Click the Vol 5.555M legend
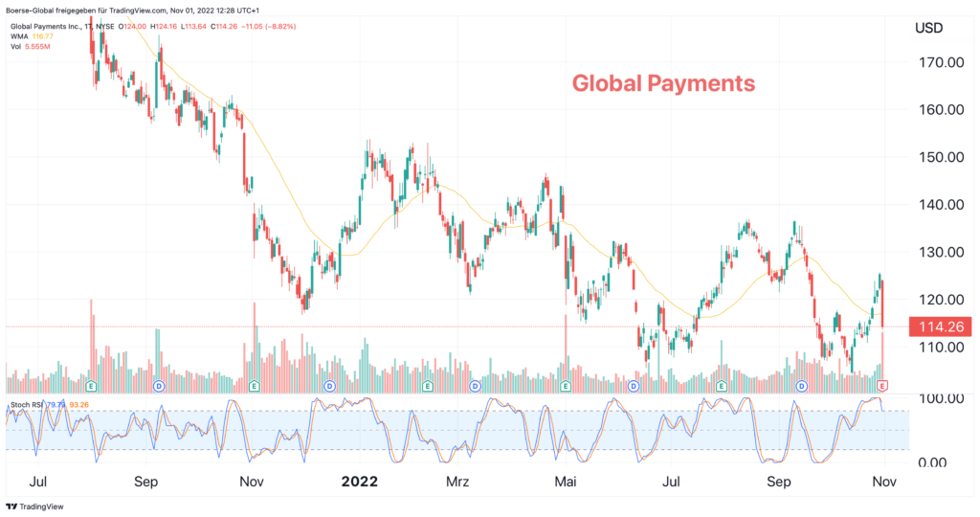Image resolution: width=980 pixels, height=517 pixels. (30, 47)
